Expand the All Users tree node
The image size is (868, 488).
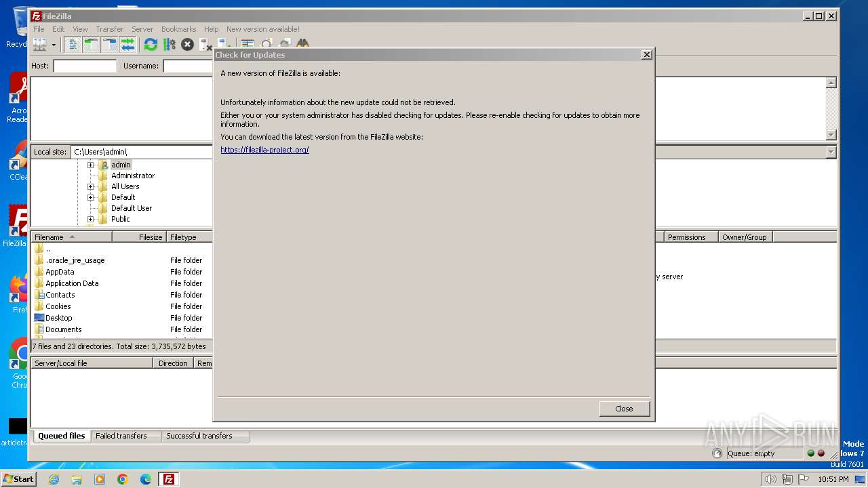[x=90, y=186]
